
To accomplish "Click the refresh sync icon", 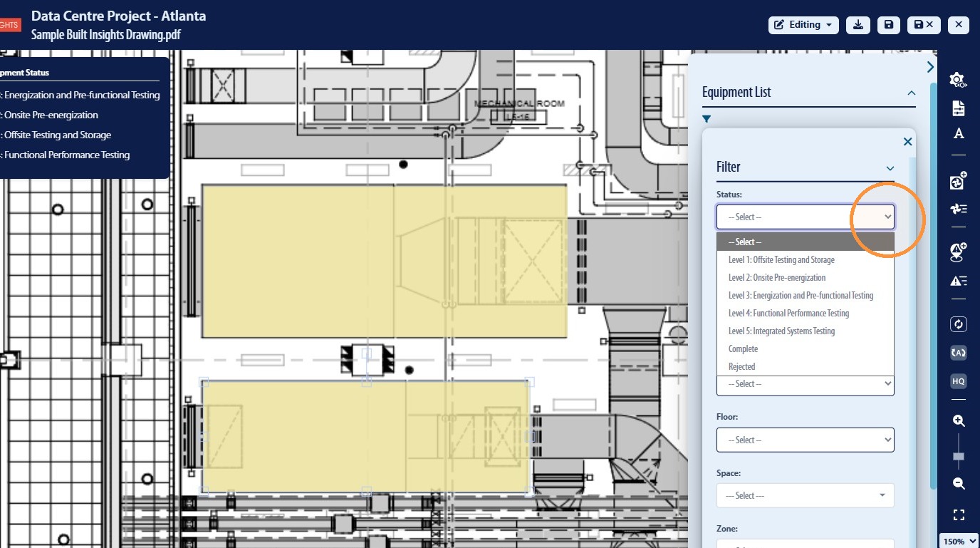I will pyautogui.click(x=958, y=324).
